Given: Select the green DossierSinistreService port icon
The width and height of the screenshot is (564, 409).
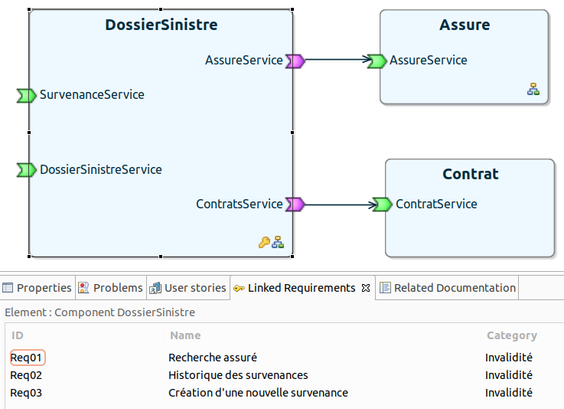Looking at the screenshot, I should click(27, 170).
